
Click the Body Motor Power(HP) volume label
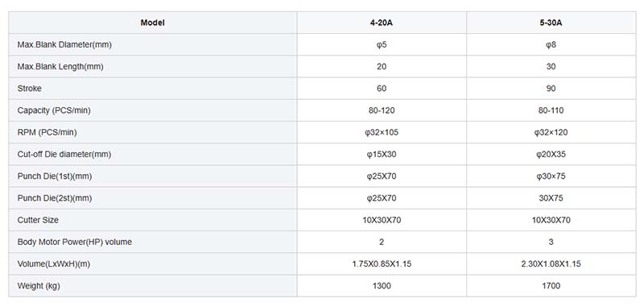(75, 242)
